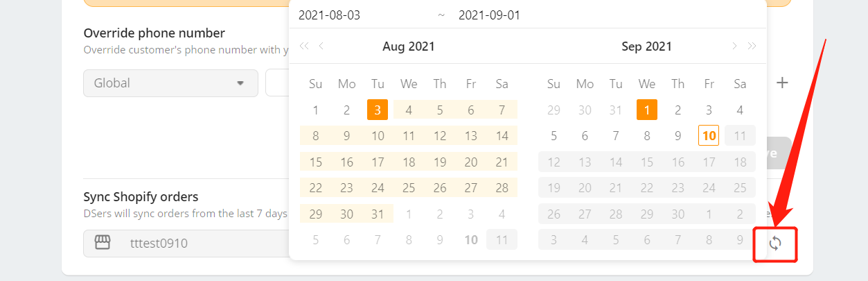Open the Global country dropdown
This screenshot has height=281, width=868.
(170, 83)
